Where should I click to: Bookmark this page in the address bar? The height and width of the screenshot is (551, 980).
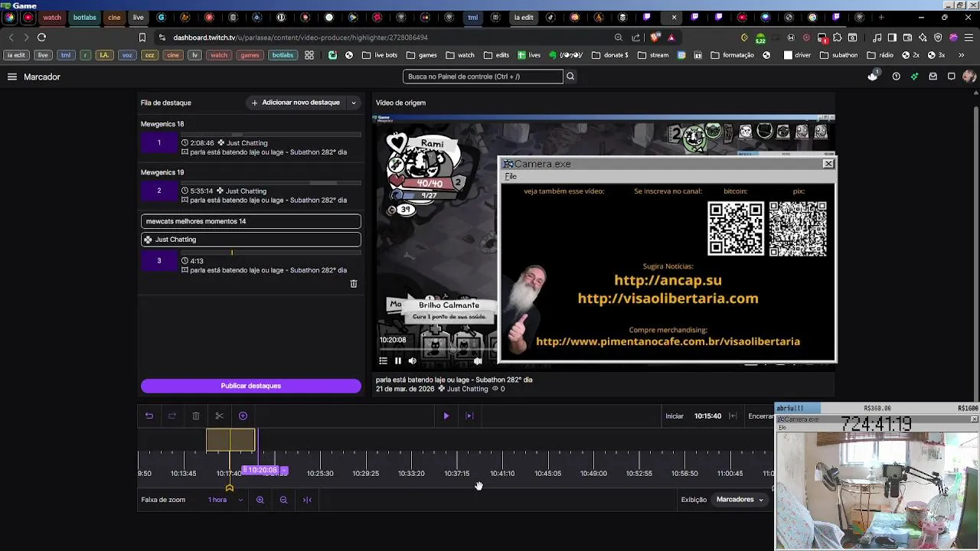coord(142,37)
